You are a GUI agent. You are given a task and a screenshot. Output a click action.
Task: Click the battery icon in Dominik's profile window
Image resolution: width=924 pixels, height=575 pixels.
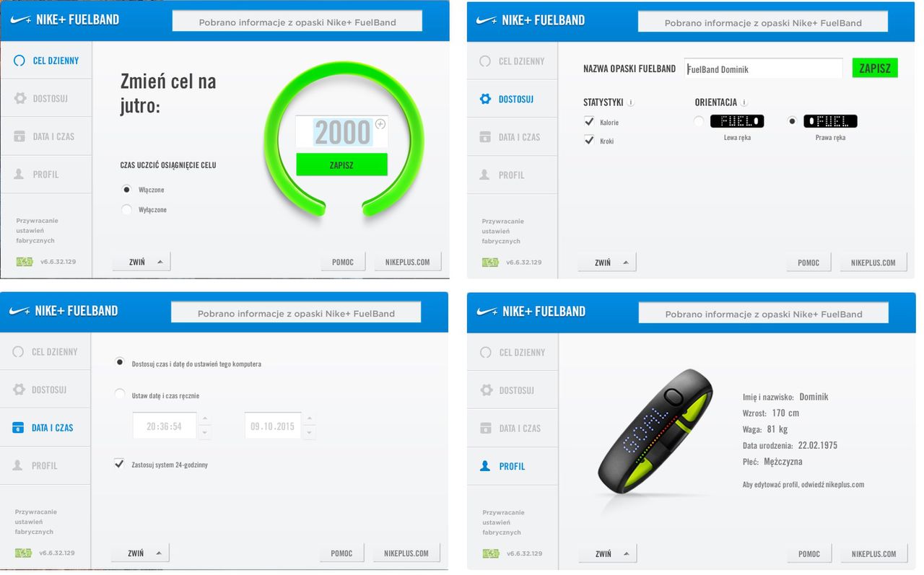[x=491, y=554]
